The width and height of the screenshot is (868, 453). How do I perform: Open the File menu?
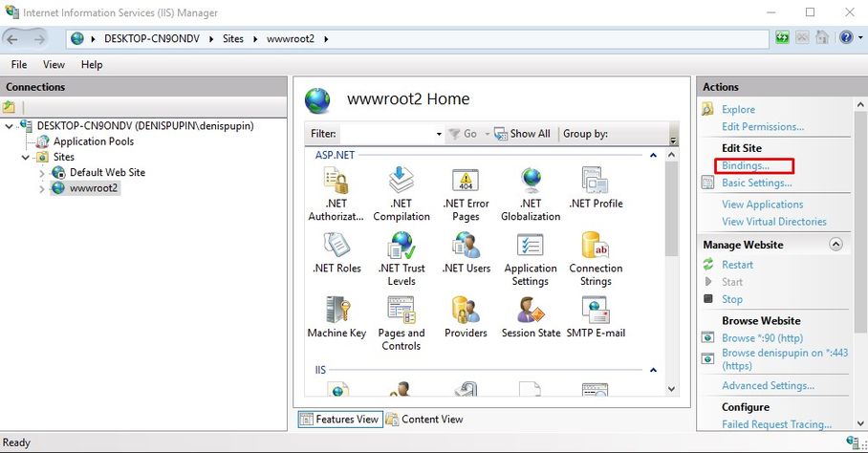pos(19,65)
